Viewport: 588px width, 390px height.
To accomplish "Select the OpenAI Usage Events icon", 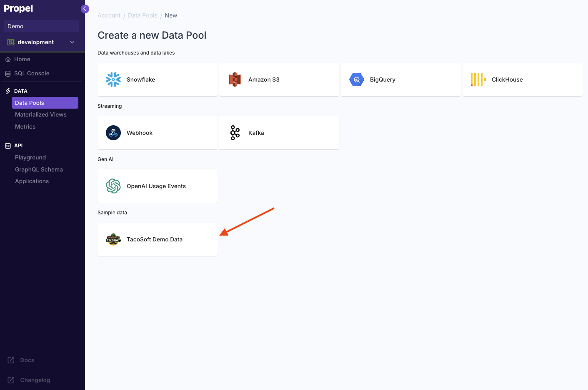I will point(113,186).
